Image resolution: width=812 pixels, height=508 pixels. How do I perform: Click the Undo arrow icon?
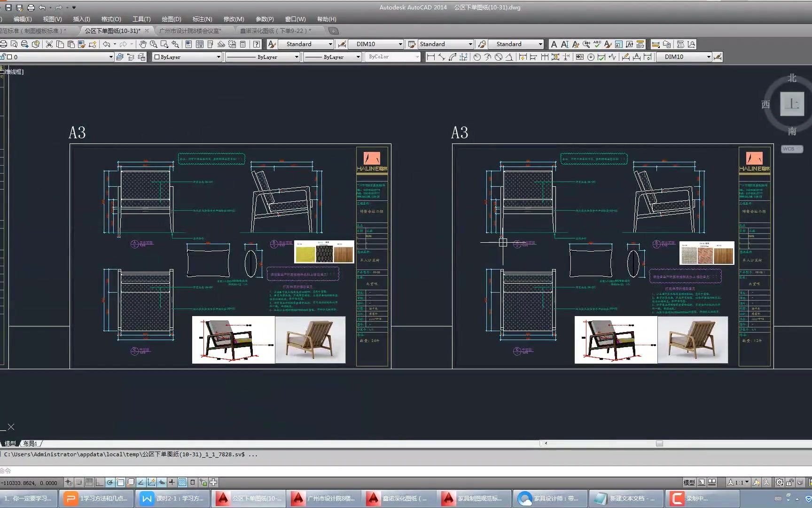(107, 44)
